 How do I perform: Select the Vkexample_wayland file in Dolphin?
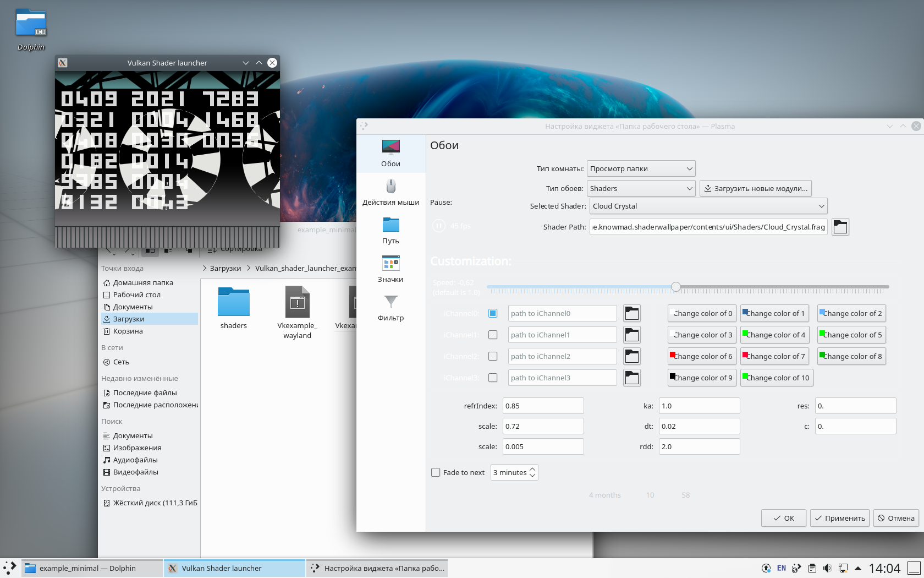297,313
